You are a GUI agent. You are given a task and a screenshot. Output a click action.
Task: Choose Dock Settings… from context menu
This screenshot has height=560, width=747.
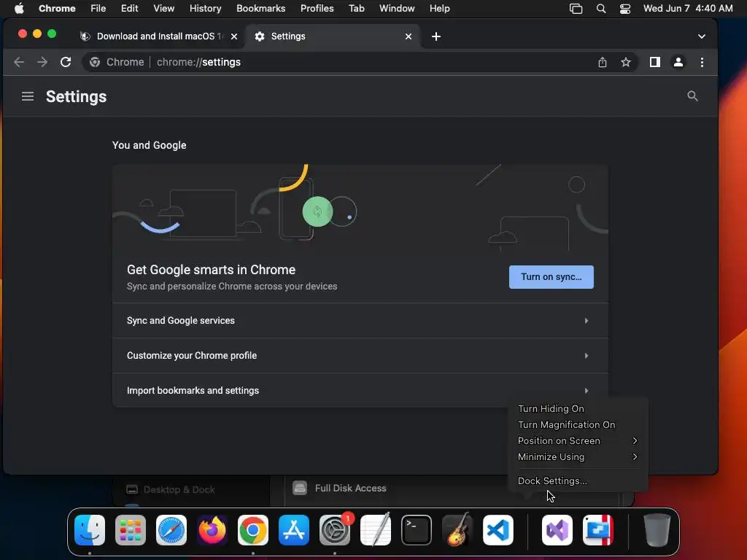578,481
